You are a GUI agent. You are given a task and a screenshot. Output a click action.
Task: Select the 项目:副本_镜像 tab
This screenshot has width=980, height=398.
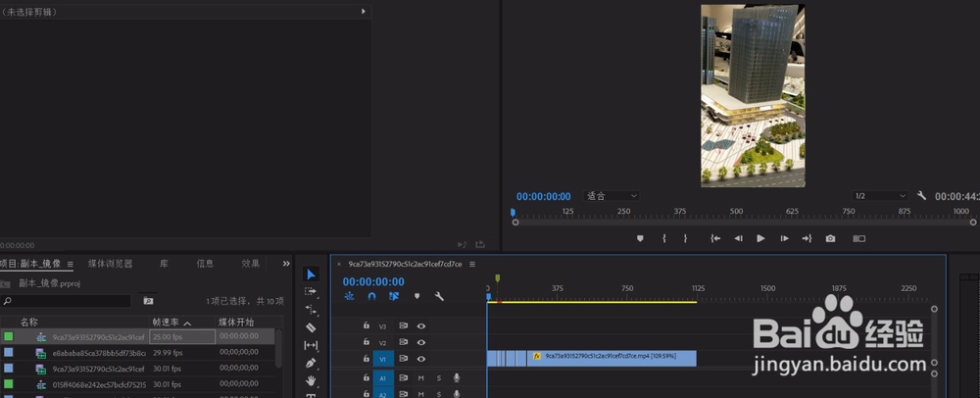[x=30, y=264]
